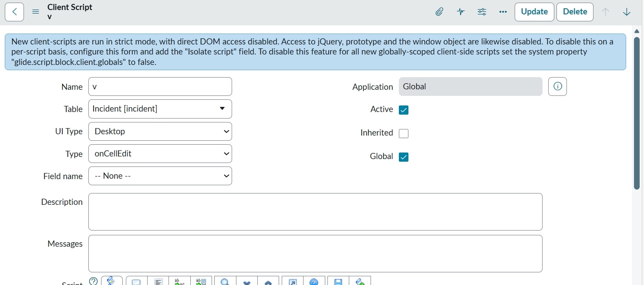
Task: Uncheck the Global checkbox
Action: (404, 157)
